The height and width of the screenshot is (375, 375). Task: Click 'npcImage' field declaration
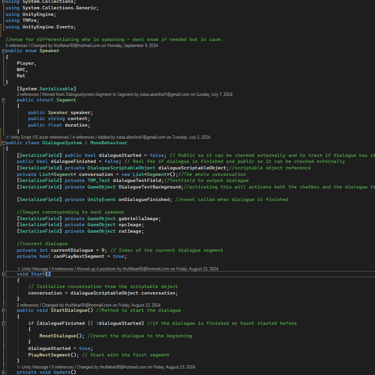point(131,225)
